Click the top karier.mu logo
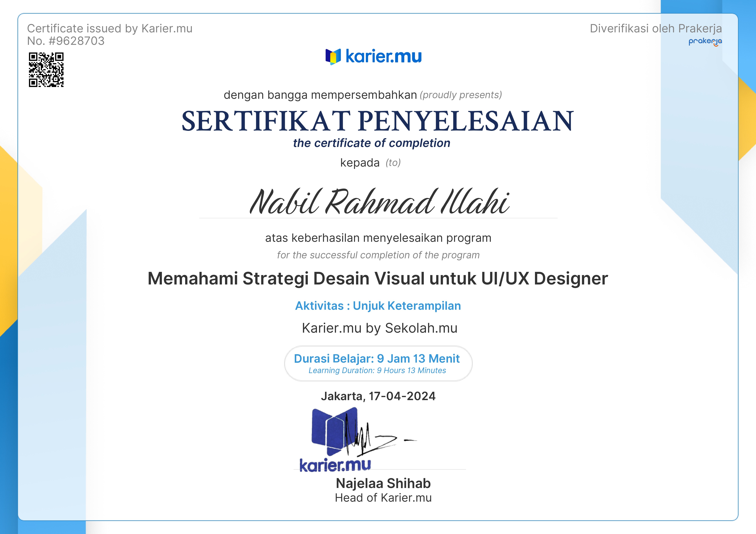The image size is (756, 534). pyautogui.click(x=373, y=56)
